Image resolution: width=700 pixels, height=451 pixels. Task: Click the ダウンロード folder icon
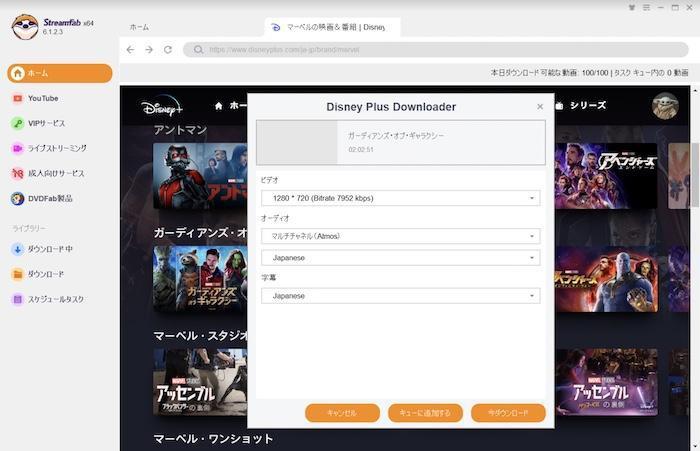tap(17, 274)
